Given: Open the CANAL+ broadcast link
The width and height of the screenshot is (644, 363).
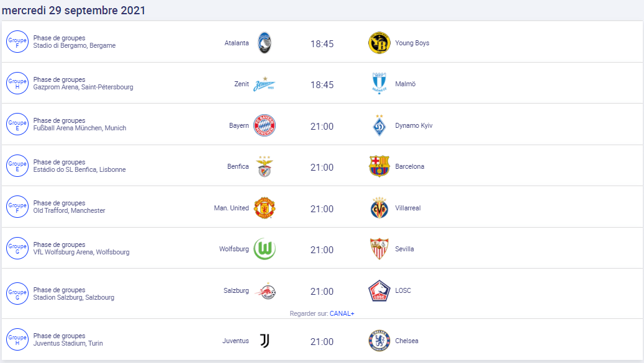Looking at the screenshot, I should pos(342,313).
